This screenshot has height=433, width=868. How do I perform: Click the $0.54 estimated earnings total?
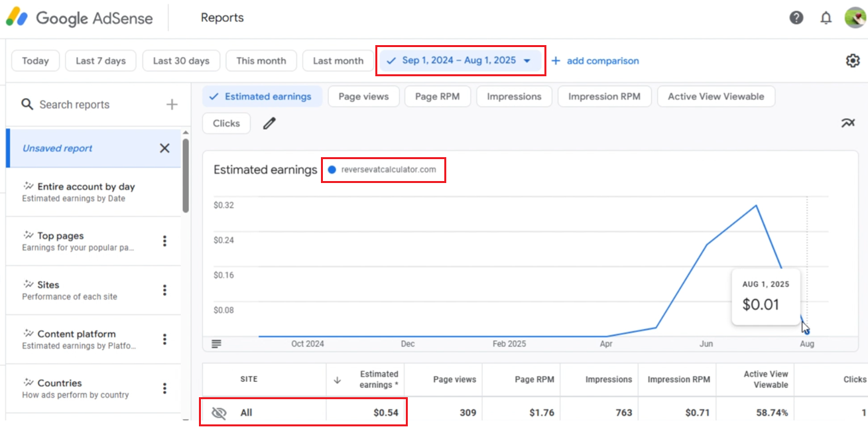386,412
